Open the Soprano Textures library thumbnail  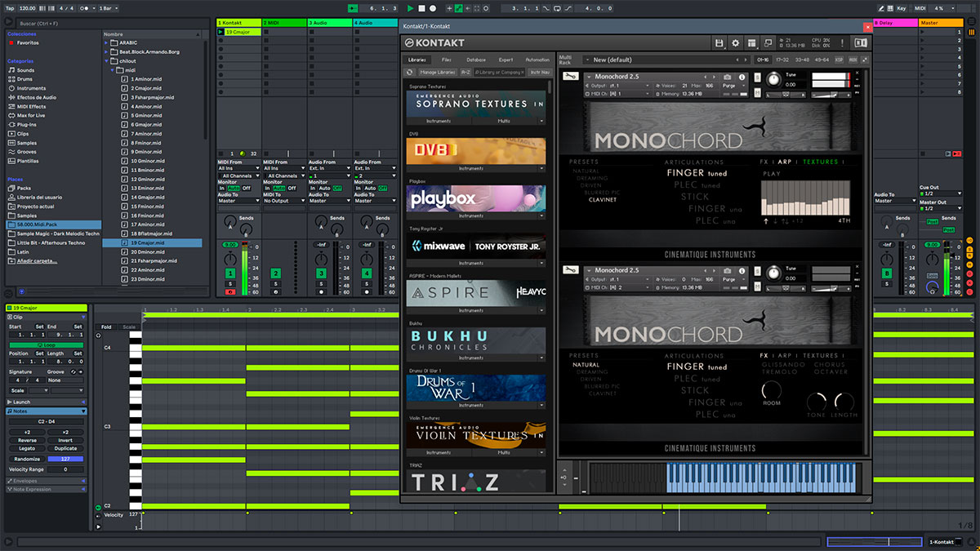[476, 104]
